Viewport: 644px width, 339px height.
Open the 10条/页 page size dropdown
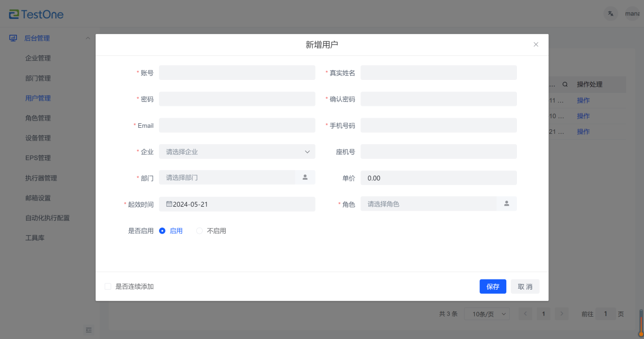click(x=487, y=314)
